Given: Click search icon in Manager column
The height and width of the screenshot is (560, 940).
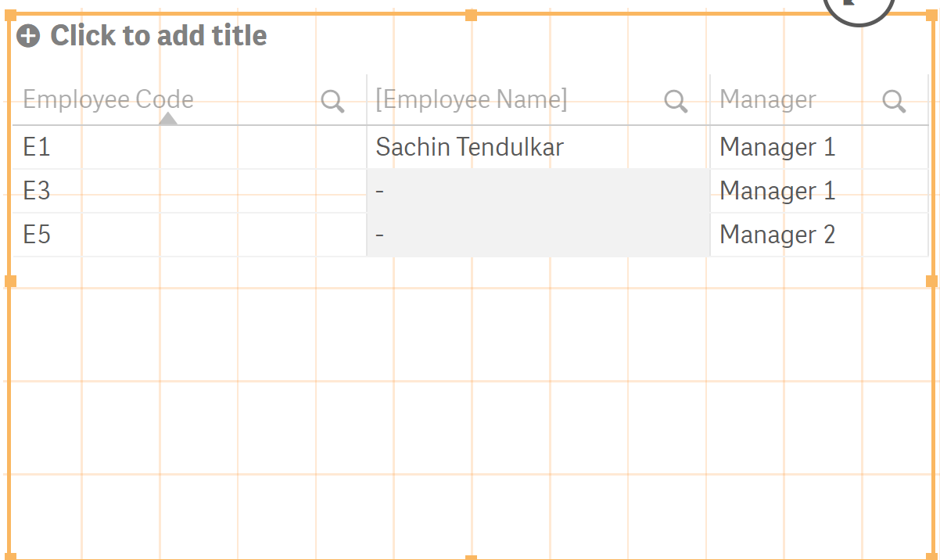Looking at the screenshot, I should pyautogui.click(x=894, y=101).
